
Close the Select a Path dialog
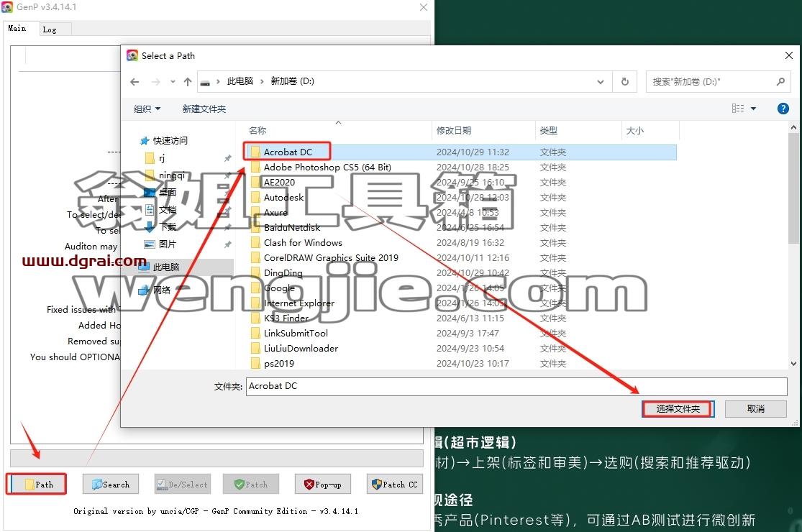789,55
